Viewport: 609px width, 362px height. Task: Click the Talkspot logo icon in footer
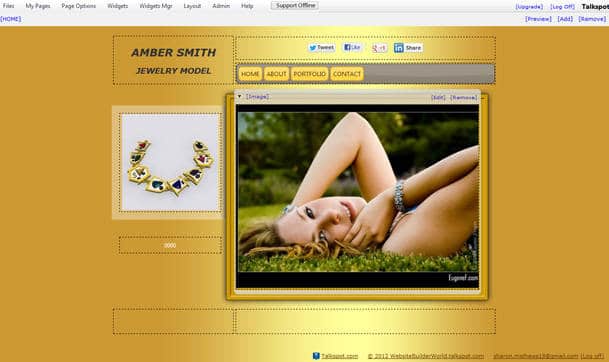[316, 356]
